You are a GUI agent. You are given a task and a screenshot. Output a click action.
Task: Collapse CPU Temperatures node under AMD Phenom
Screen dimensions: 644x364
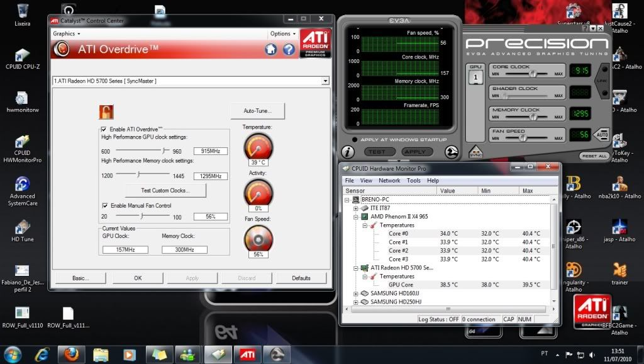coord(364,225)
